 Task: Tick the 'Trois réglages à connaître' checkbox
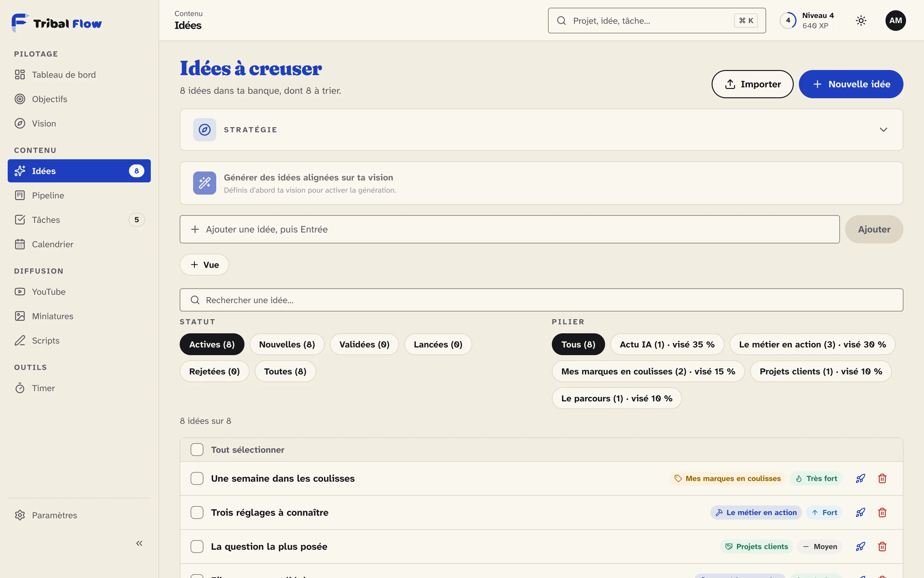[197, 512]
